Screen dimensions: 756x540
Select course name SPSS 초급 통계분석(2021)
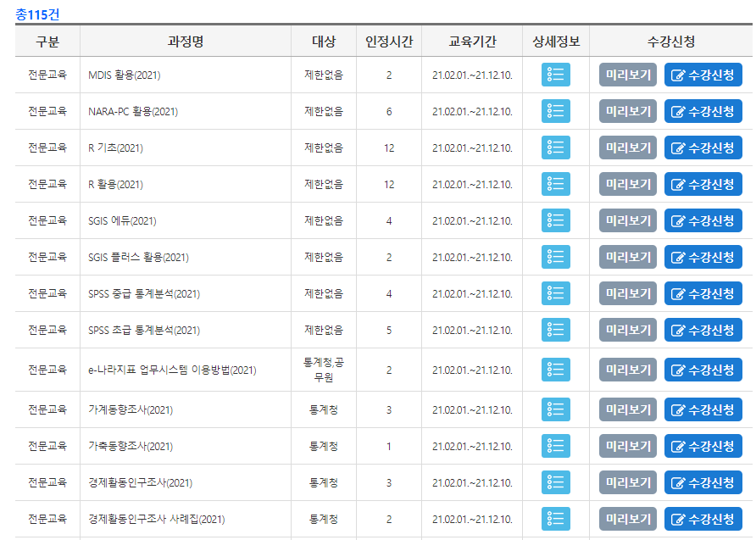[x=144, y=331]
